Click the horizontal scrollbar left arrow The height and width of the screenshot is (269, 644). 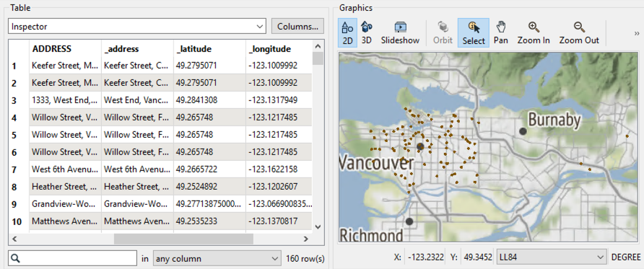point(15,239)
